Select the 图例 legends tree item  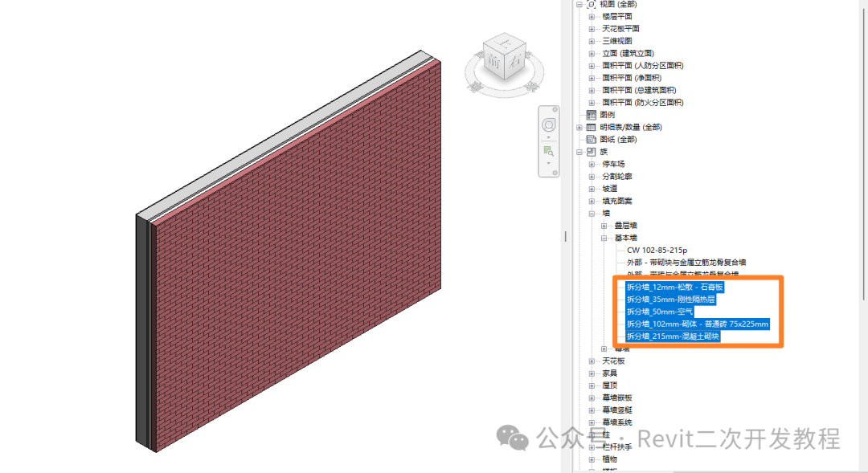click(607, 115)
